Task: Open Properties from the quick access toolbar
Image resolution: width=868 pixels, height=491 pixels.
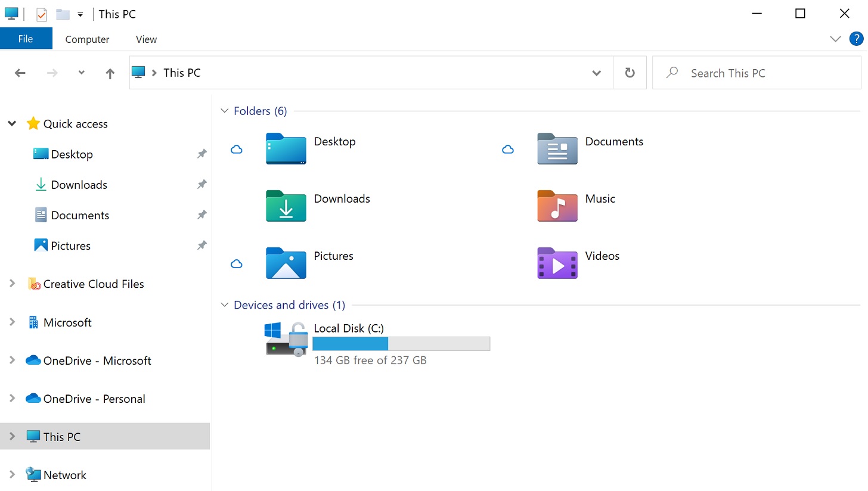Action: pyautogui.click(x=41, y=13)
